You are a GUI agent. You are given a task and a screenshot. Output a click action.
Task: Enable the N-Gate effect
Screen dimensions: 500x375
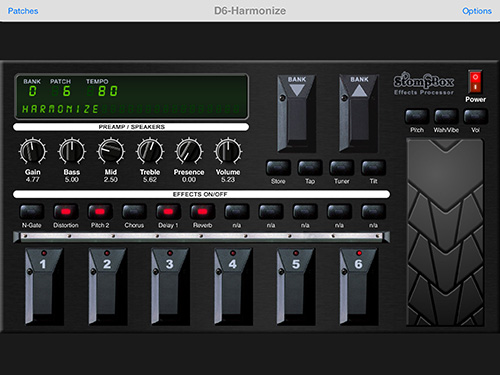click(x=32, y=212)
